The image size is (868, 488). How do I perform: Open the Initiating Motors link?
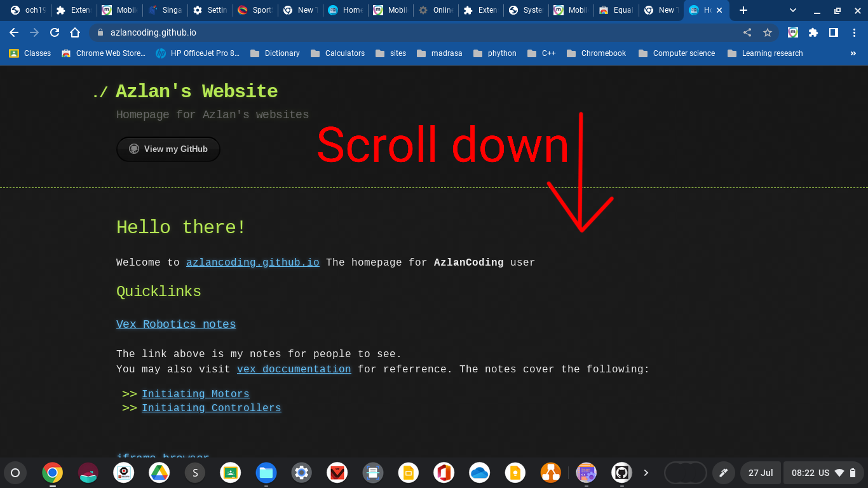(x=195, y=394)
